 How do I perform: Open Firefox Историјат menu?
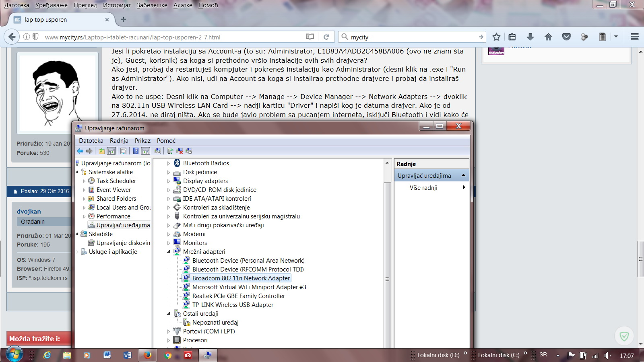tap(117, 5)
